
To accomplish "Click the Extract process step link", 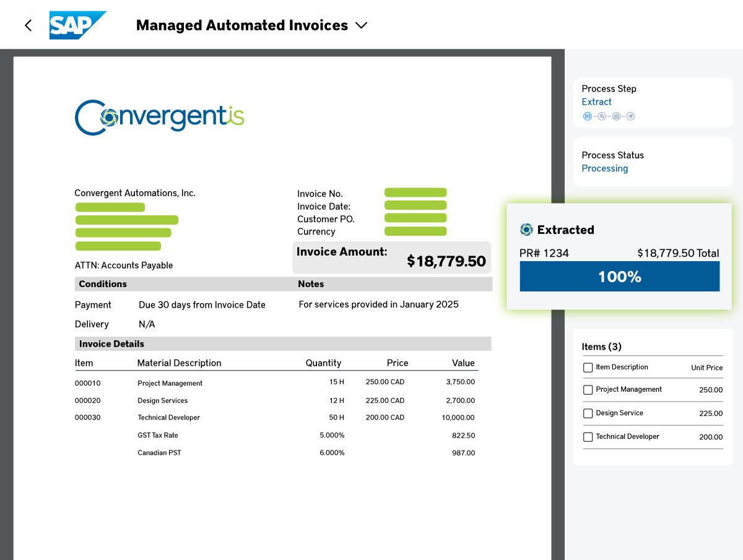I will (596, 102).
